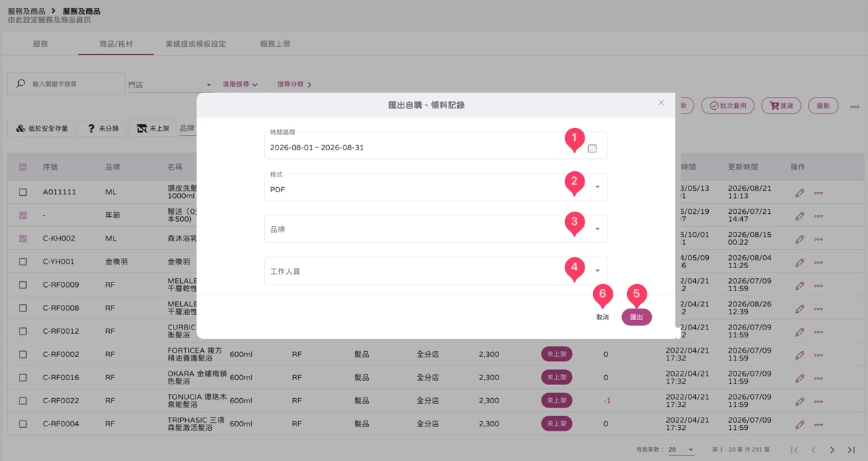868x461 pixels.
Task: Open the 格式 dropdown showing PDF
Action: 435,187
